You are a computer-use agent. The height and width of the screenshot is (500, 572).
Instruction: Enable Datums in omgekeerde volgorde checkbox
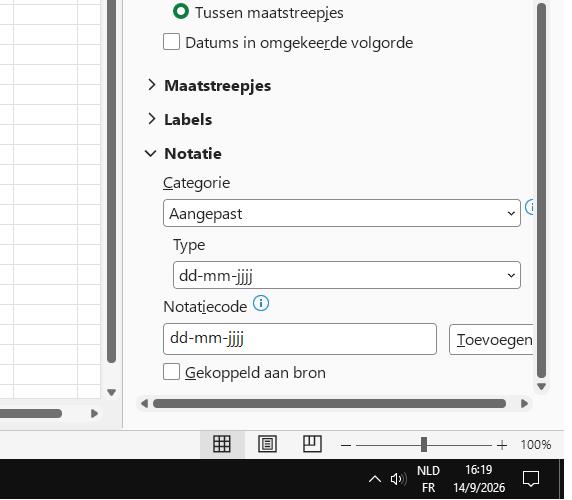tap(171, 42)
